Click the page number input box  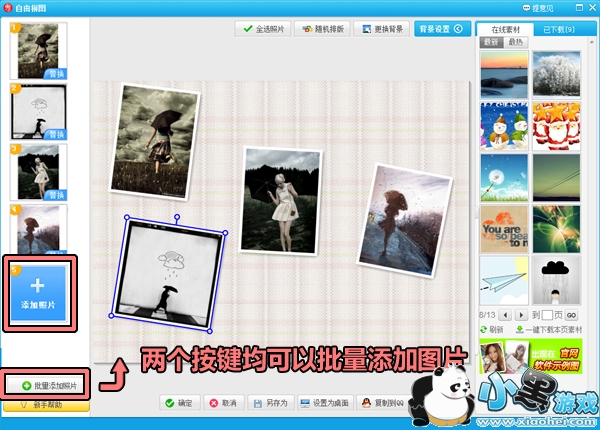pos(547,315)
